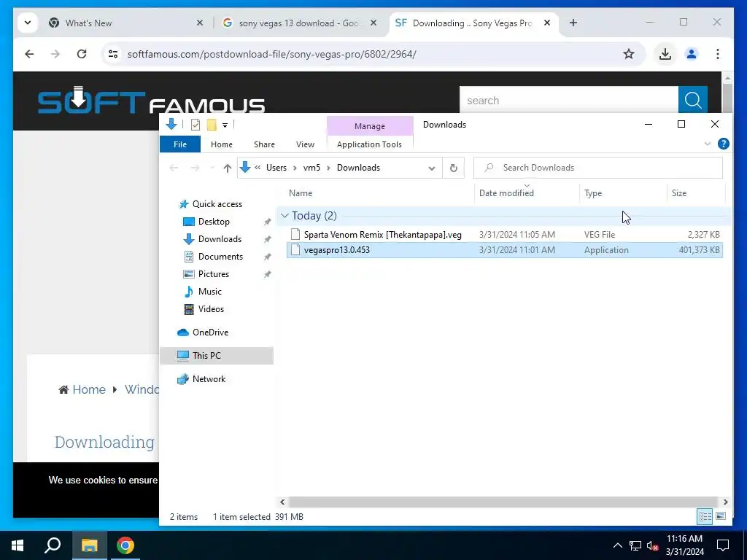This screenshot has height=560, width=747.
Task: Switch to large icons view layout
Action: 721,516
